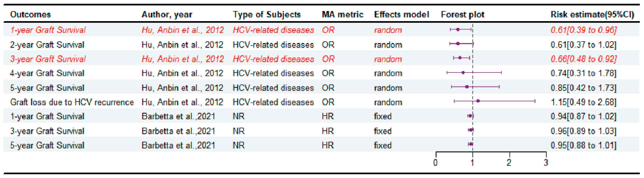This screenshot has width=644, height=178.
Task: Click the risk estimate 0.95[0.88 to 1.01]
Action: click(x=583, y=145)
